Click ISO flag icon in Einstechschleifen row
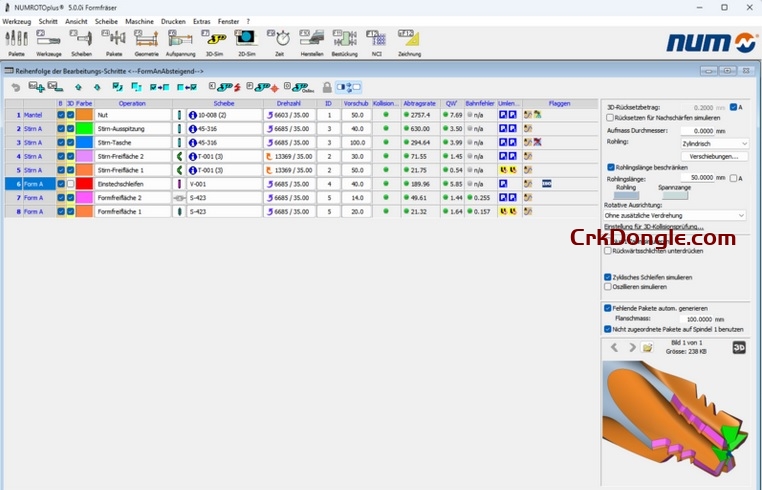The height and width of the screenshot is (490, 762). (547, 184)
